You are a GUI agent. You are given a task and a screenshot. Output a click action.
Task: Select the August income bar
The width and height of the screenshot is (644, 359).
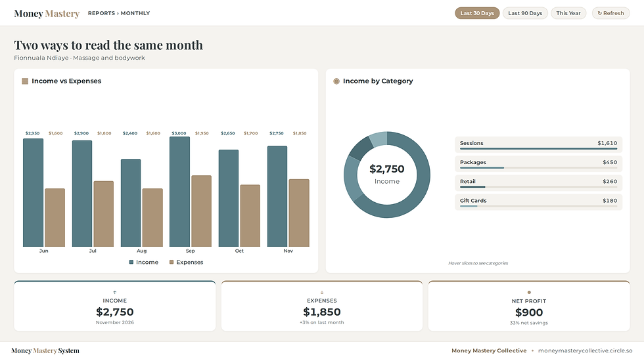coord(131,203)
